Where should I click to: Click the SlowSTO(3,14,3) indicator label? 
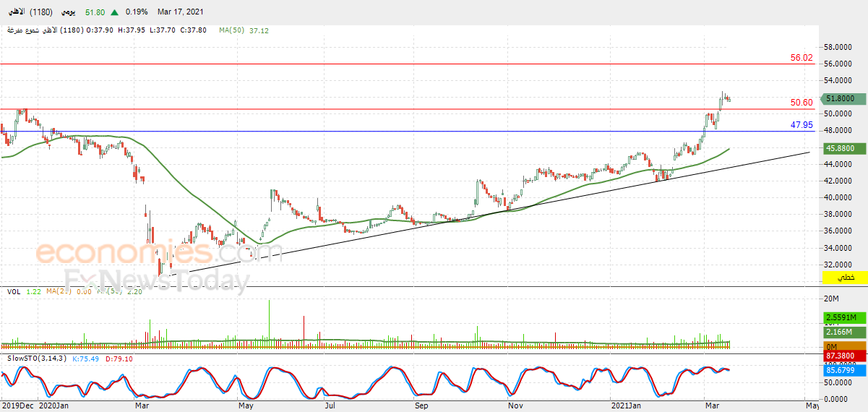[x=35, y=358]
